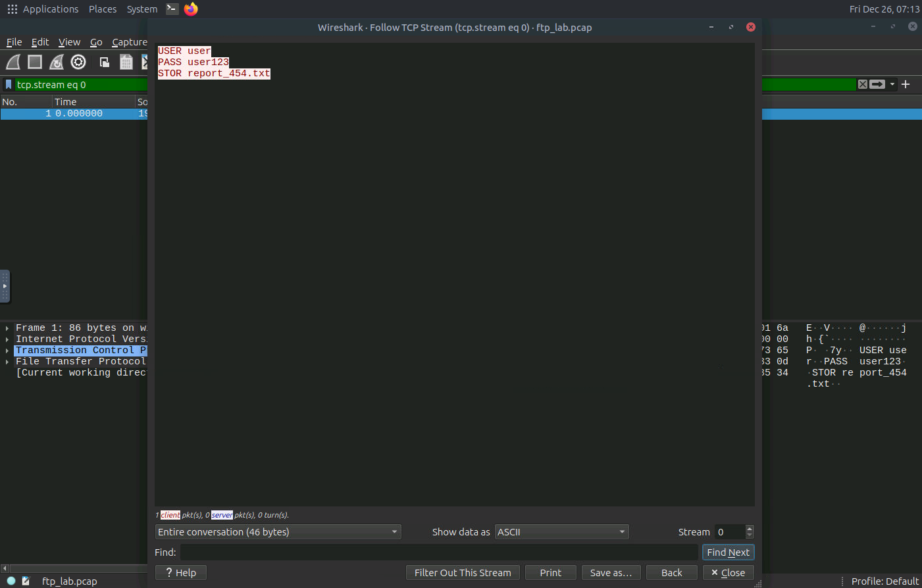Image resolution: width=922 pixels, height=588 pixels.
Task: Click the Find Next button
Action: 728,552
